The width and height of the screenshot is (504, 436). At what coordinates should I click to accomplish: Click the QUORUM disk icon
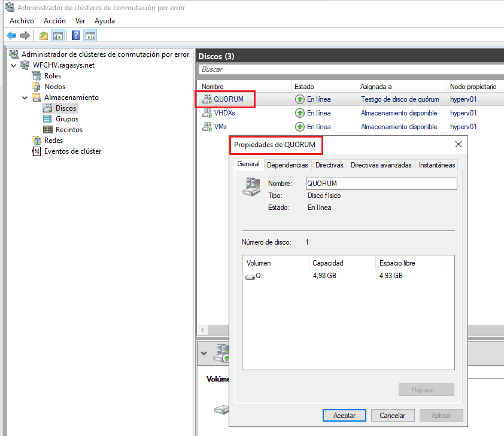click(206, 99)
